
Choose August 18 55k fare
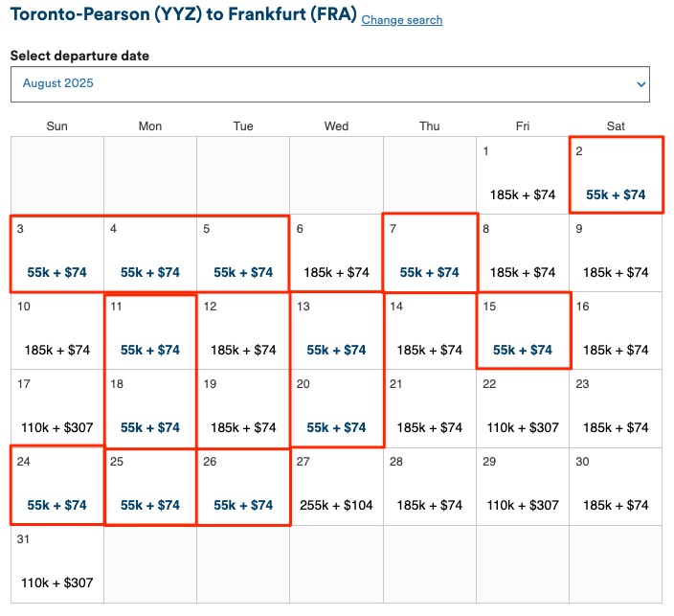pyautogui.click(x=149, y=427)
